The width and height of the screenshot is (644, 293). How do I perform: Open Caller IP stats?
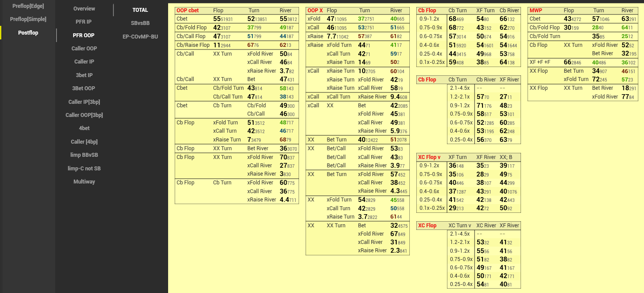point(84,62)
